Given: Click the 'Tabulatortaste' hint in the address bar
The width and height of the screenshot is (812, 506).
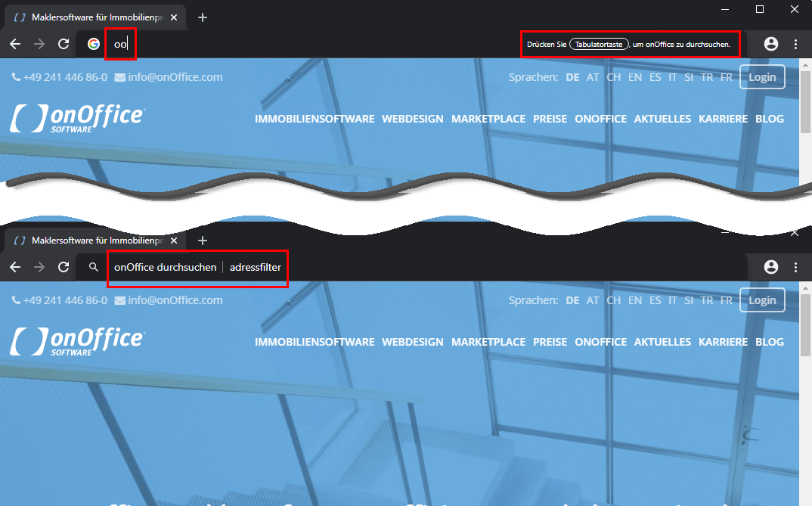Looking at the screenshot, I should coord(599,44).
